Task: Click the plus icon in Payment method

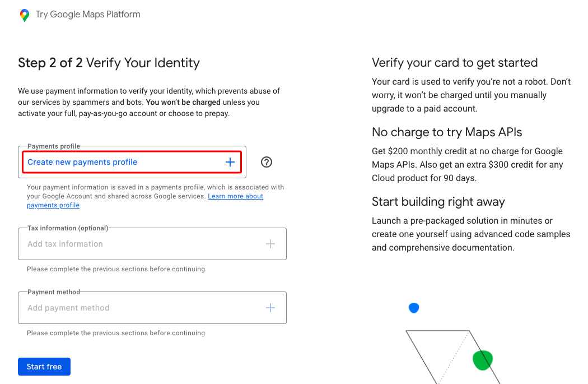Action: [270, 308]
